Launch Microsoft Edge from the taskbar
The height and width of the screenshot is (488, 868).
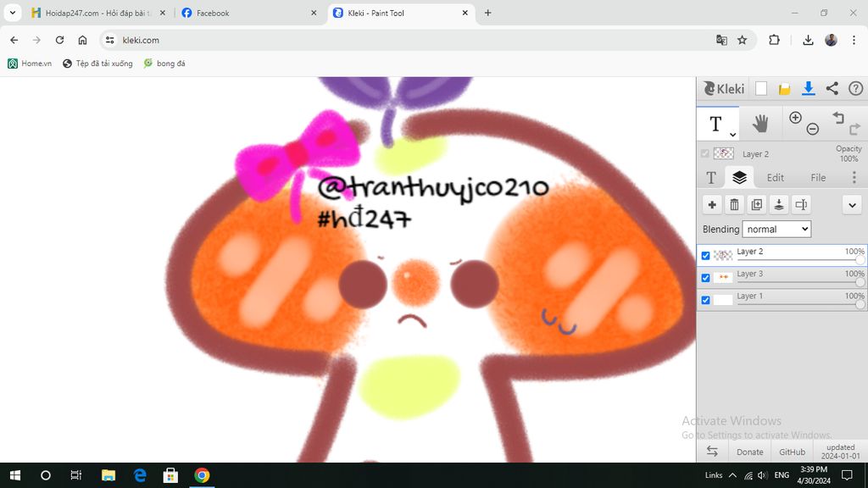tap(140, 475)
